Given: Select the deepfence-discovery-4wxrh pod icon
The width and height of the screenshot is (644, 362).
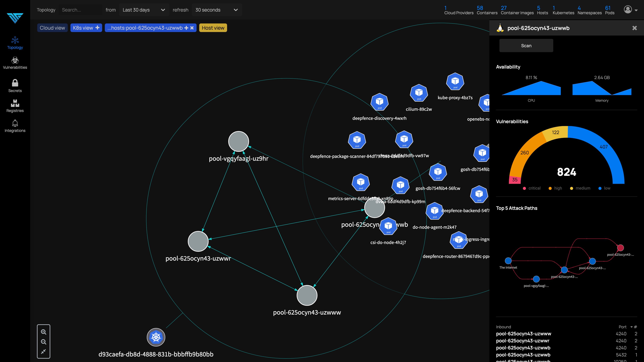Looking at the screenshot, I should point(380,102).
